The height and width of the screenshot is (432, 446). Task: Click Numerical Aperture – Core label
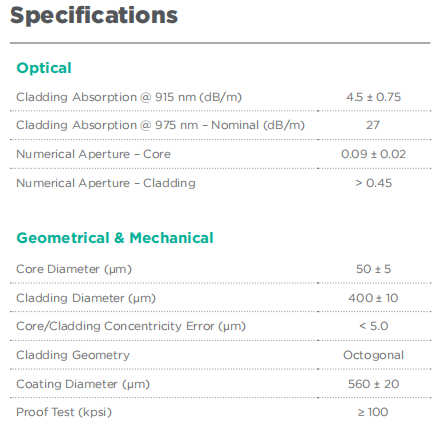(93, 154)
